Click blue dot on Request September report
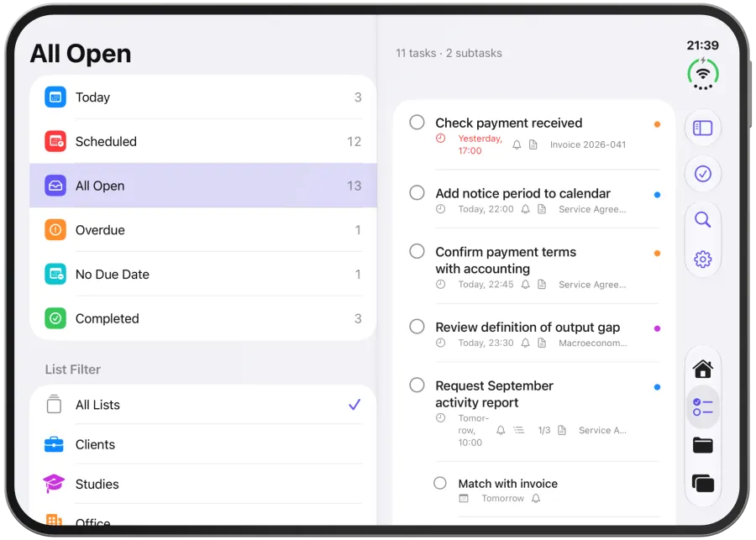 pos(657,387)
